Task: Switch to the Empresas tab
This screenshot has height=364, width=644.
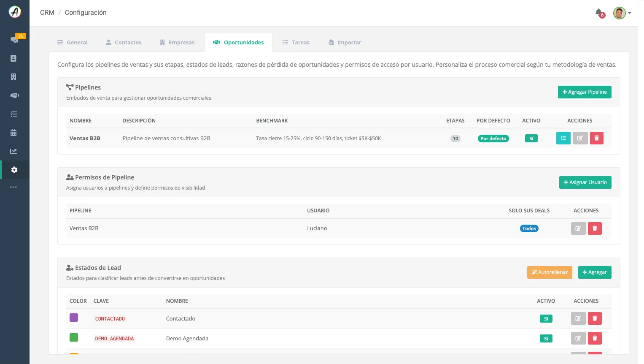Action: (177, 43)
